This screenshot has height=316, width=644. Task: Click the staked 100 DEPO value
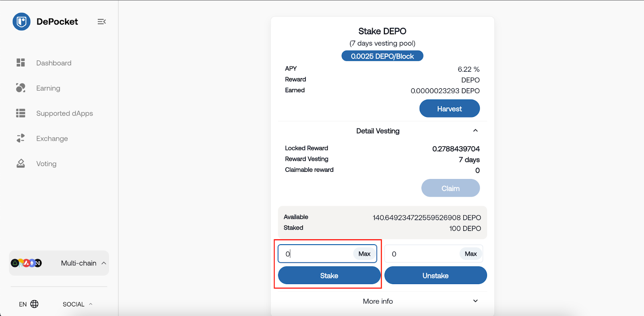click(x=465, y=229)
